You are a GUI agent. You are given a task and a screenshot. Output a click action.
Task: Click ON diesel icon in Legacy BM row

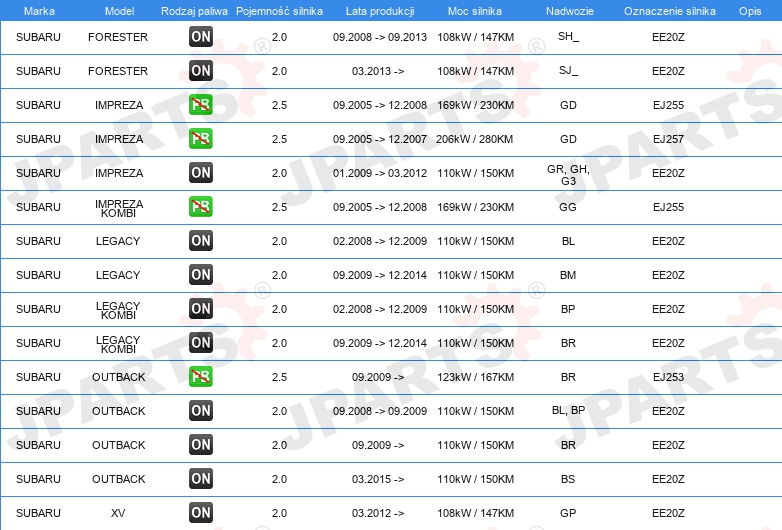200,274
